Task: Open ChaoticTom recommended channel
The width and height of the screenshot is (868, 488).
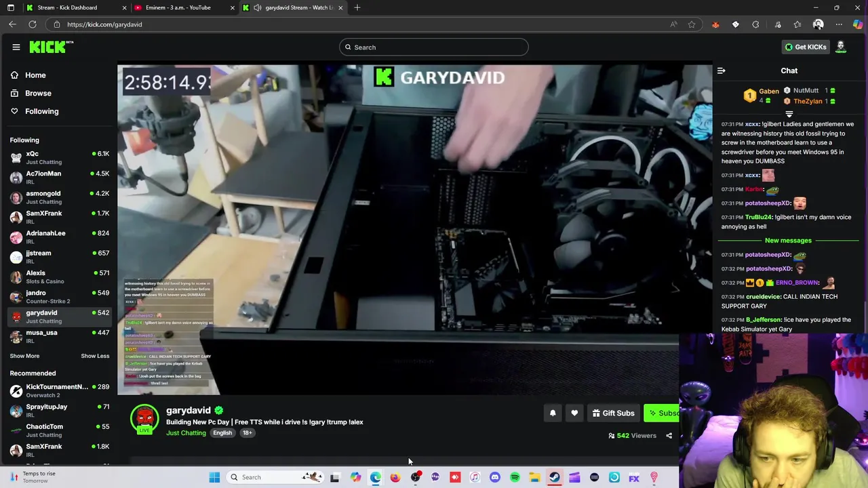Action: [60, 430]
